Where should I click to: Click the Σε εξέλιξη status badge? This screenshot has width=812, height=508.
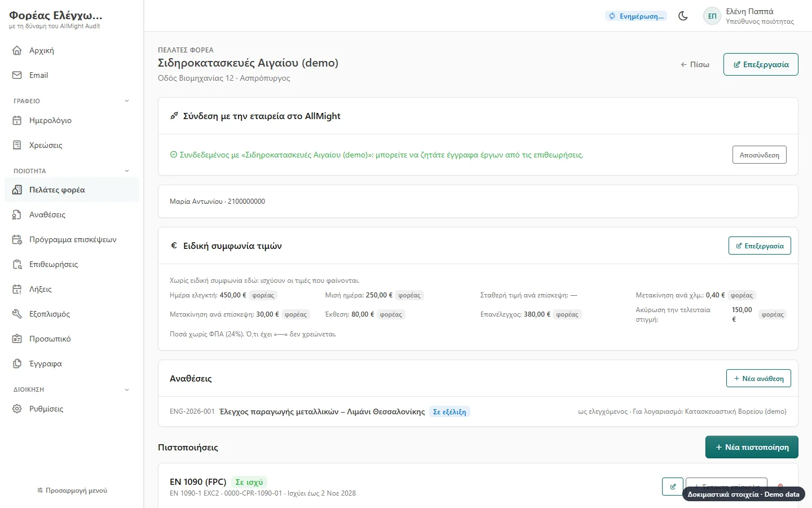449,411
